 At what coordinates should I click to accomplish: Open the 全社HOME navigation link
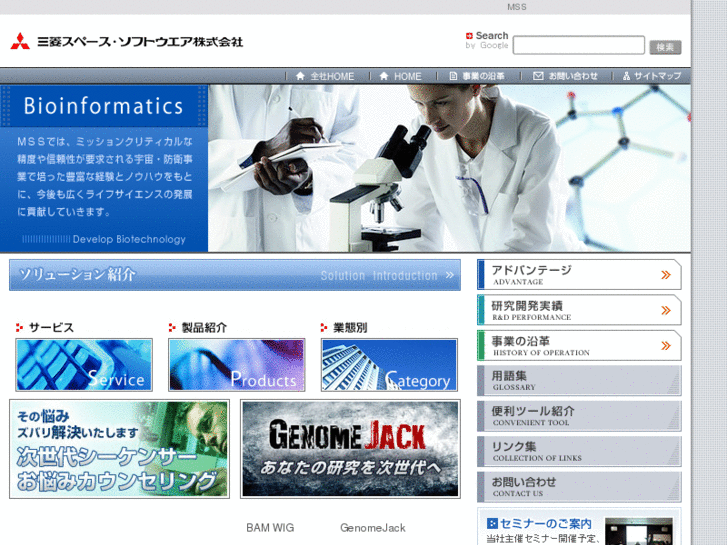(x=332, y=76)
